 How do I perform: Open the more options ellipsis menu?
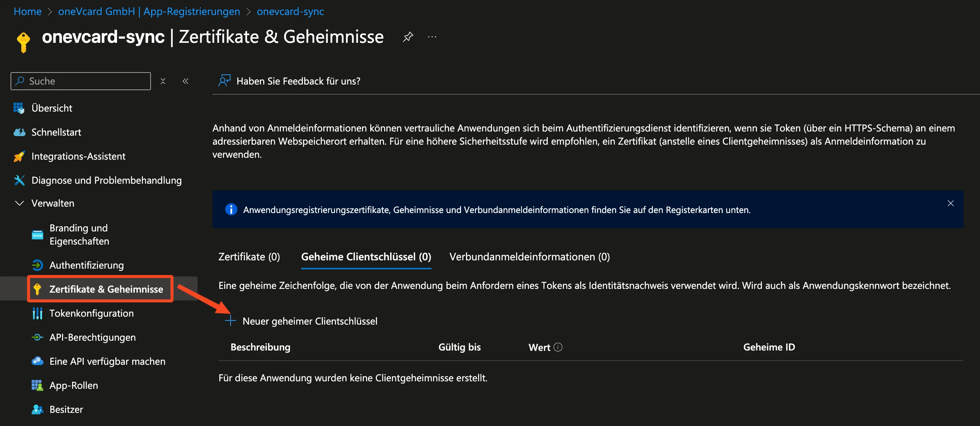pyautogui.click(x=432, y=36)
